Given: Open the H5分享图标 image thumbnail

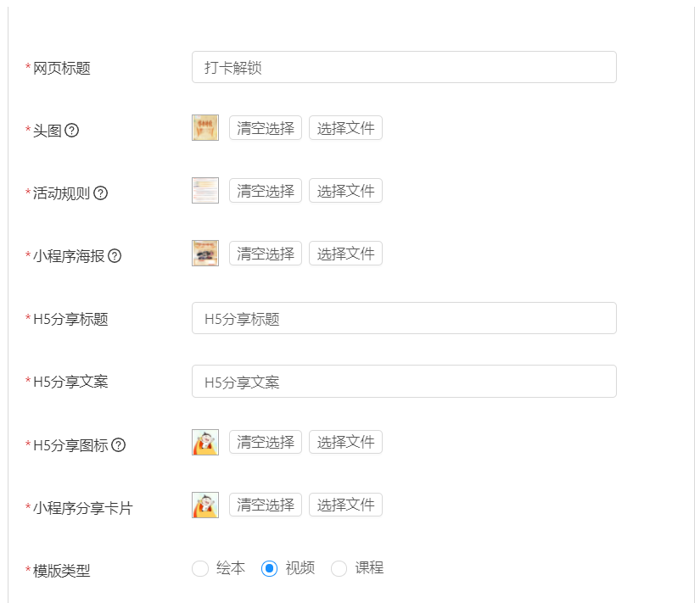Looking at the screenshot, I should 205,443.
